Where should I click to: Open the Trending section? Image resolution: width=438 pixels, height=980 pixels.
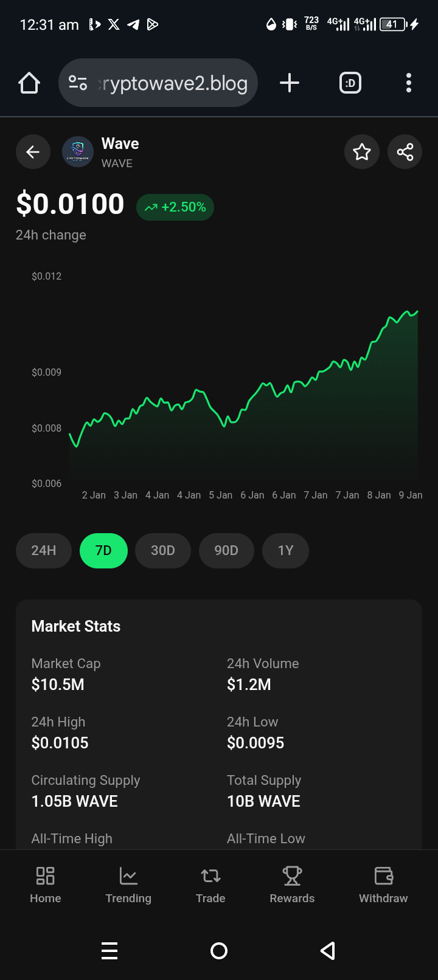click(x=128, y=885)
